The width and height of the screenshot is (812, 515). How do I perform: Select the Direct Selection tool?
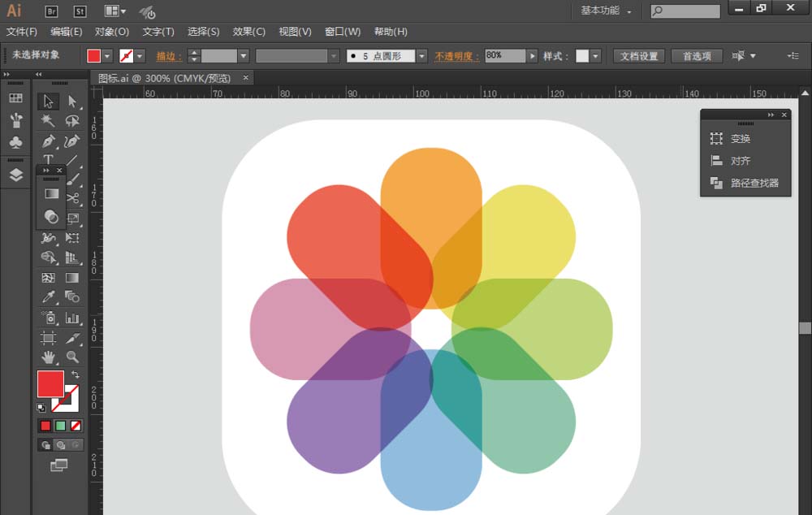coord(72,101)
